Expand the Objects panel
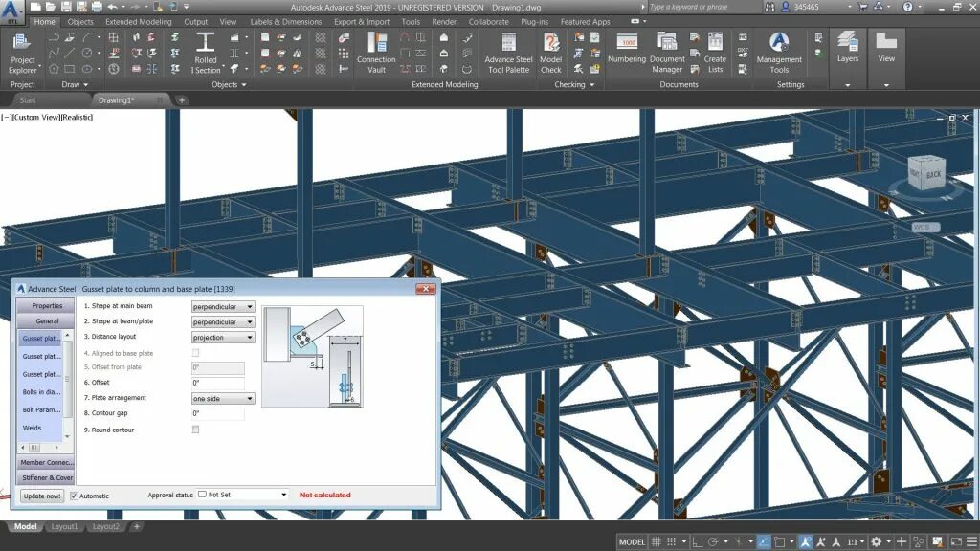Image resolution: width=980 pixels, height=551 pixels. 229,84
